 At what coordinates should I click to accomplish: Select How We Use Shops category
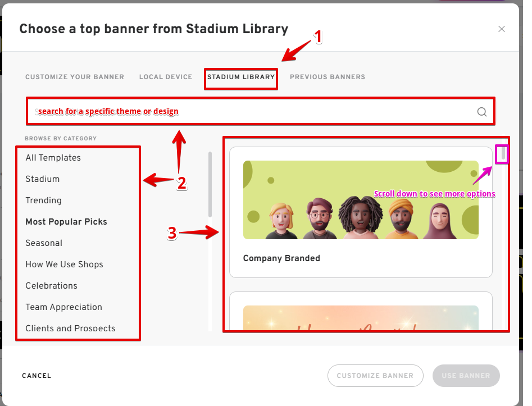point(65,264)
